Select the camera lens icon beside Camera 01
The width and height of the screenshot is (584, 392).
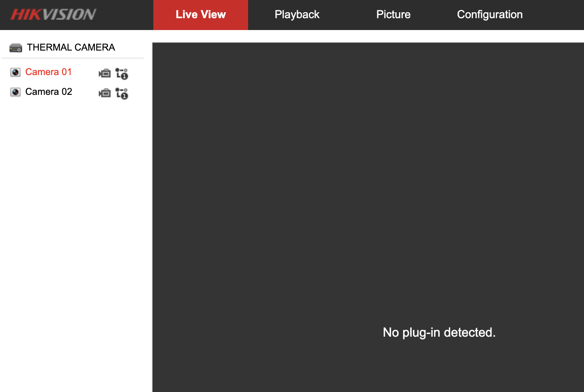tap(15, 72)
